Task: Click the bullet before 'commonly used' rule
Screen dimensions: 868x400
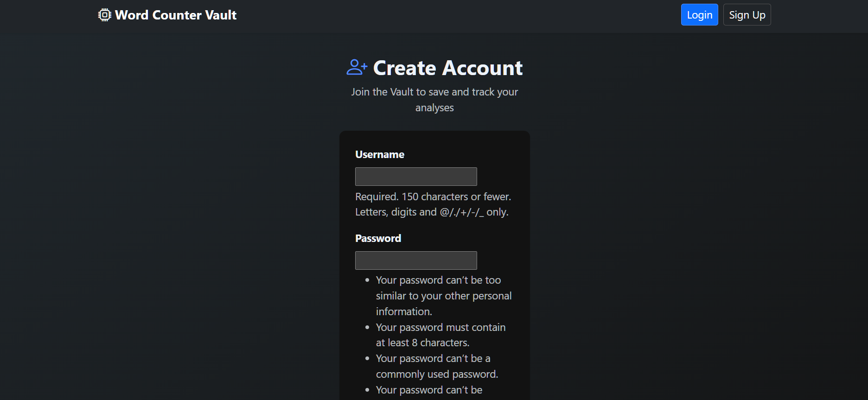Action: 367,358
